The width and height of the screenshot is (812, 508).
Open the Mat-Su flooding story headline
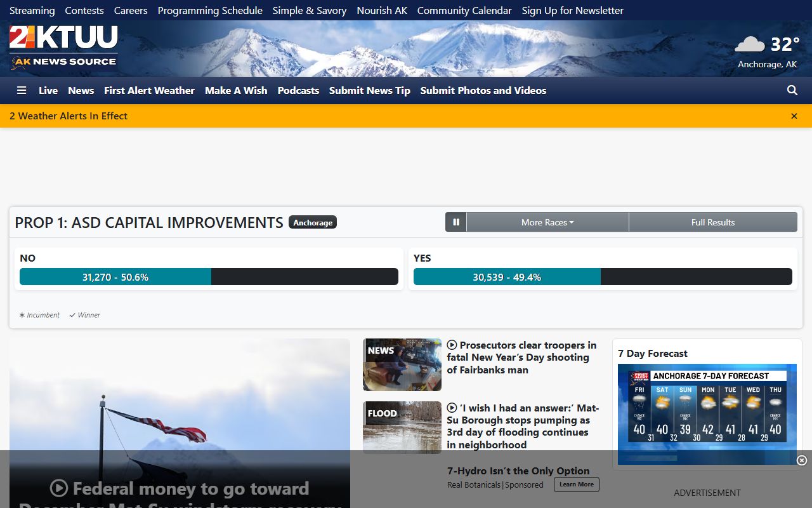coord(523,426)
